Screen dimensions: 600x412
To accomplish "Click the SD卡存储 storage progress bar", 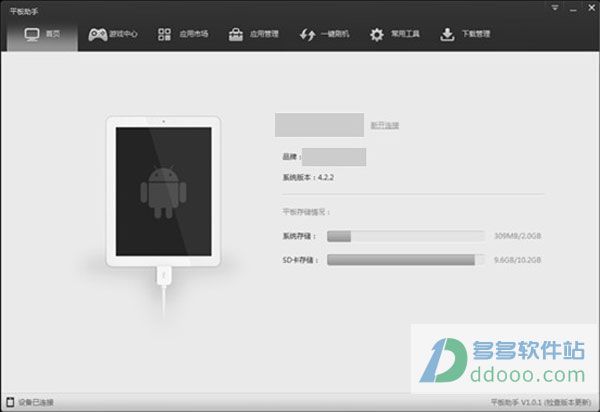I will pyautogui.click(x=406, y=260).
